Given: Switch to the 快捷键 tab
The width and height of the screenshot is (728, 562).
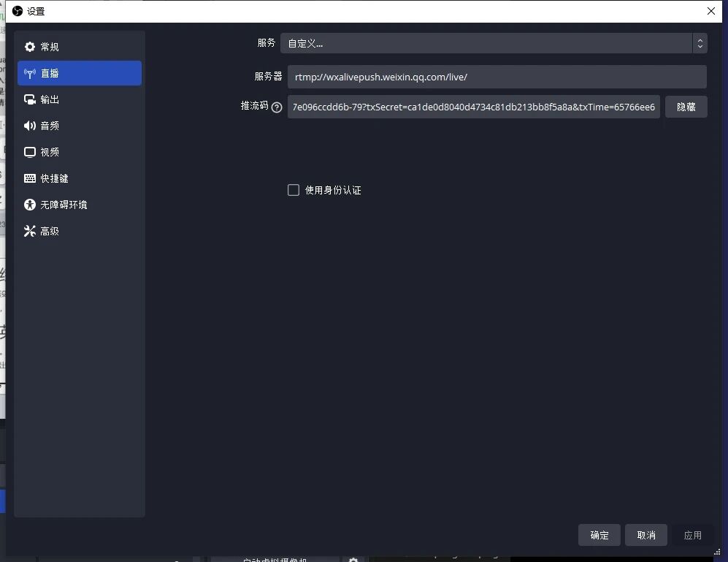Looking at the screenshot, I should tap(80, 178).
